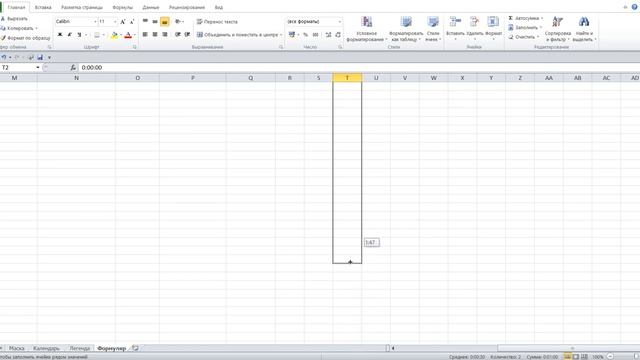Open the Данные ribbon tab

tap(151, 7)
